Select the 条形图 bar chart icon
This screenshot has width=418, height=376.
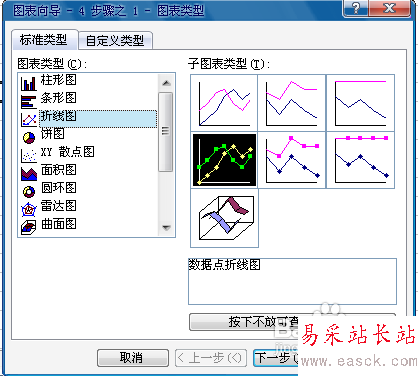point(28,102)
